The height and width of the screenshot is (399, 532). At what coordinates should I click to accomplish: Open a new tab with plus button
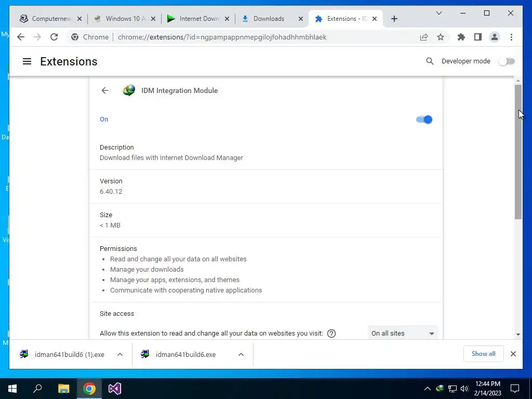coord(394,19)
